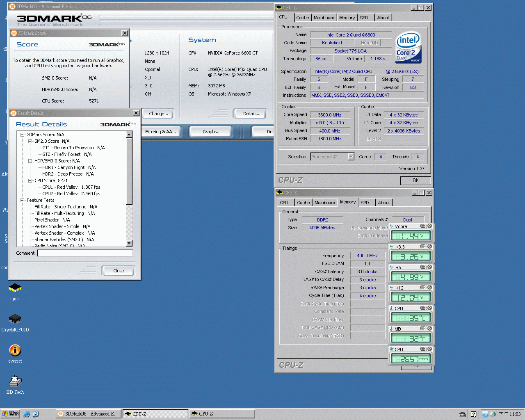This screenshot has width=525, height=420.
Task: Close the +12 voltage gadget
Action: point(429,288)
